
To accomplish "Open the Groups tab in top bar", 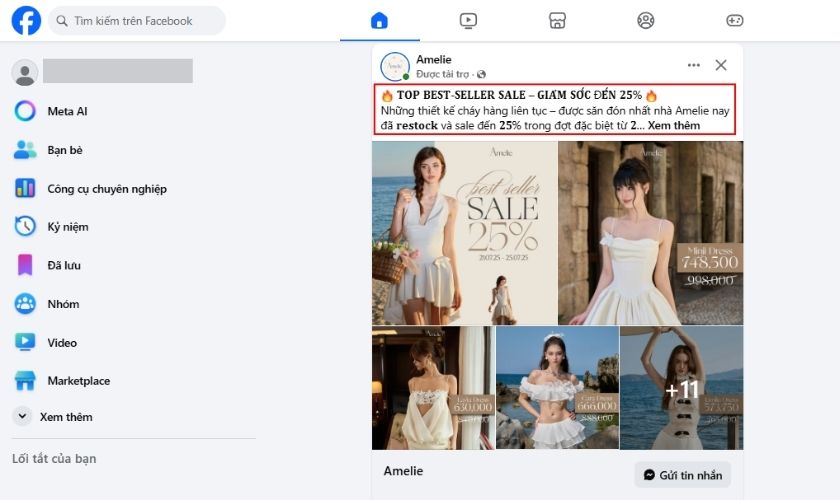I will pyautogui.click(x=646, y=21).
